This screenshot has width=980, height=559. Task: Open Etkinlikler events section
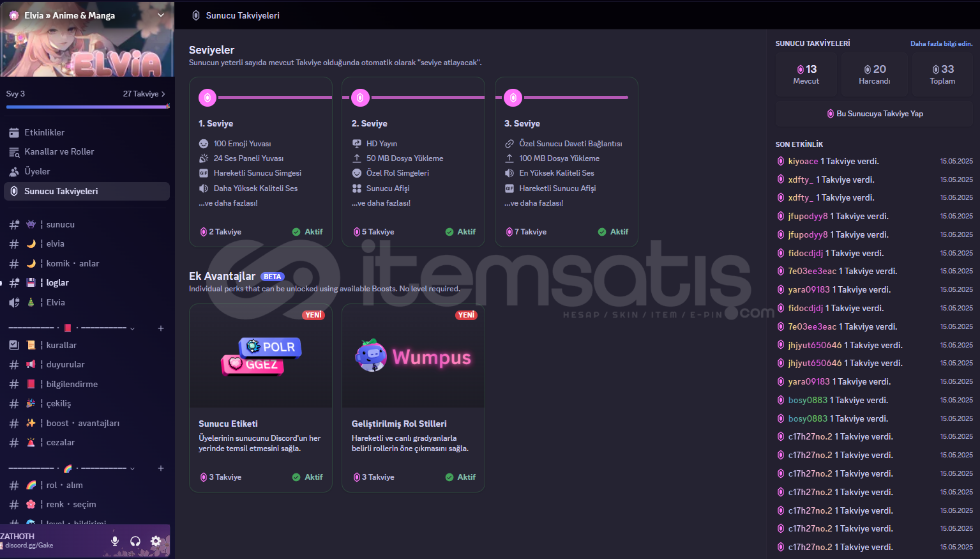click(87, 132)
